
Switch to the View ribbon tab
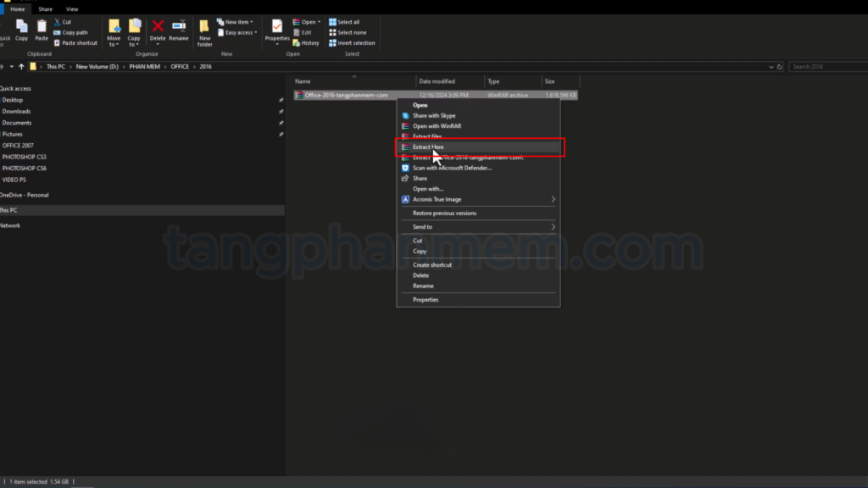coord(72,9)
